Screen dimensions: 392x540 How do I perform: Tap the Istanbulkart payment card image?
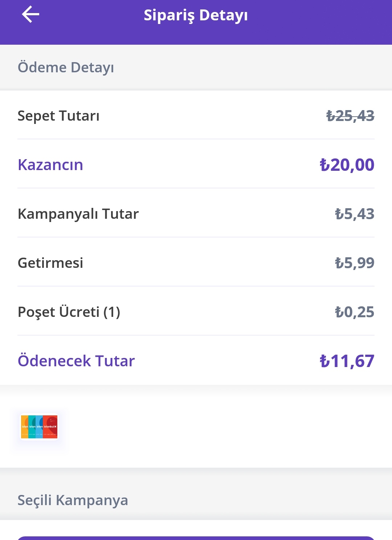[x=39, y=427]
